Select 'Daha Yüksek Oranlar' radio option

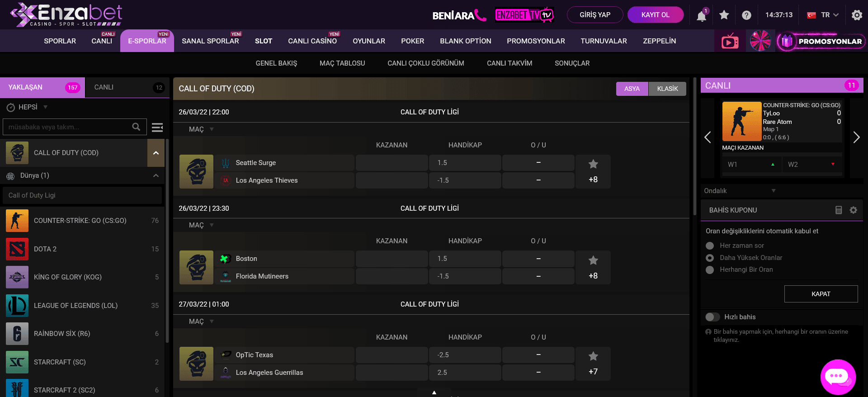(x=710, y=258)
